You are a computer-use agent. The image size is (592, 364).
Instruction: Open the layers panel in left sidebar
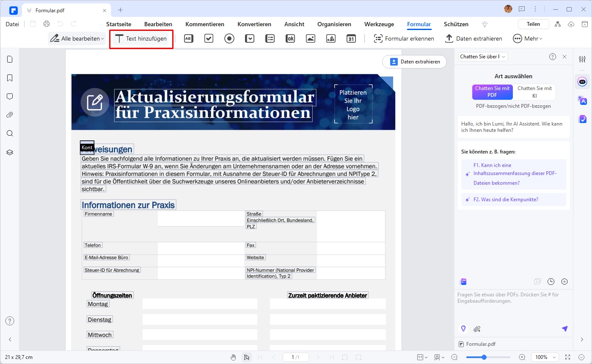tap(10, 152)
